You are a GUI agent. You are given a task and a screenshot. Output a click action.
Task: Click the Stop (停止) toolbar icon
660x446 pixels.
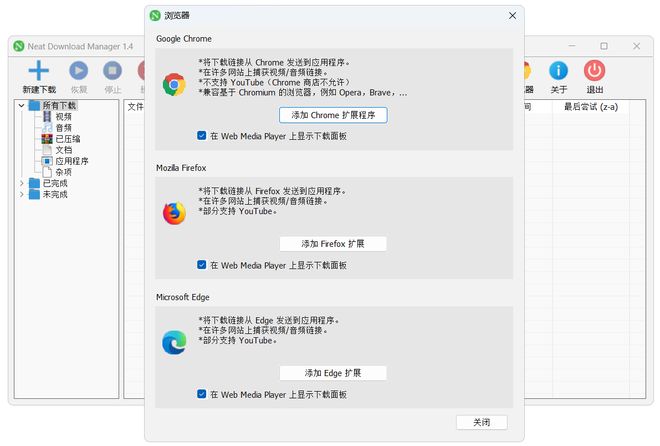[x=112, y=70]
